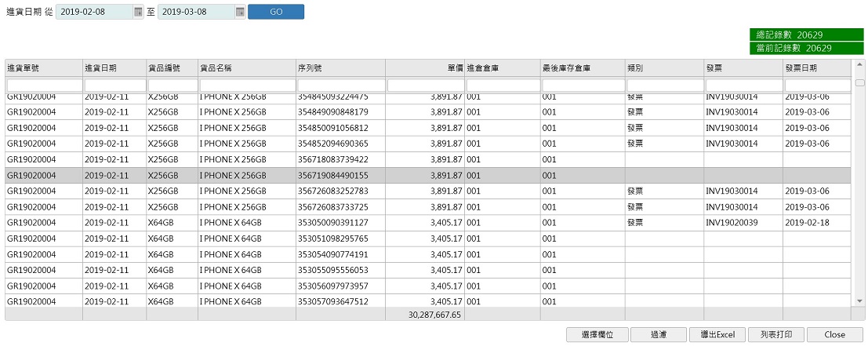Click the Close button
The image size is (868, 346).
(835, 334)
